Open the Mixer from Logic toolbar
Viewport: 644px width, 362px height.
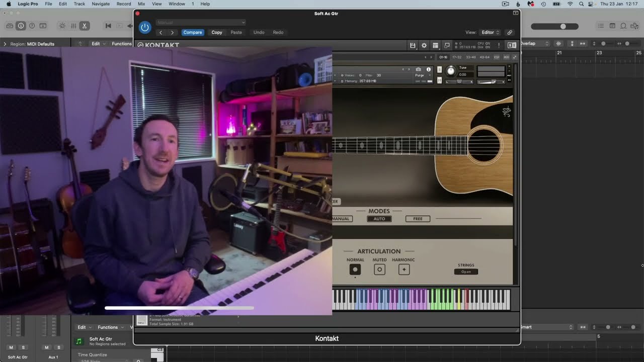click(x=73, y=26)
